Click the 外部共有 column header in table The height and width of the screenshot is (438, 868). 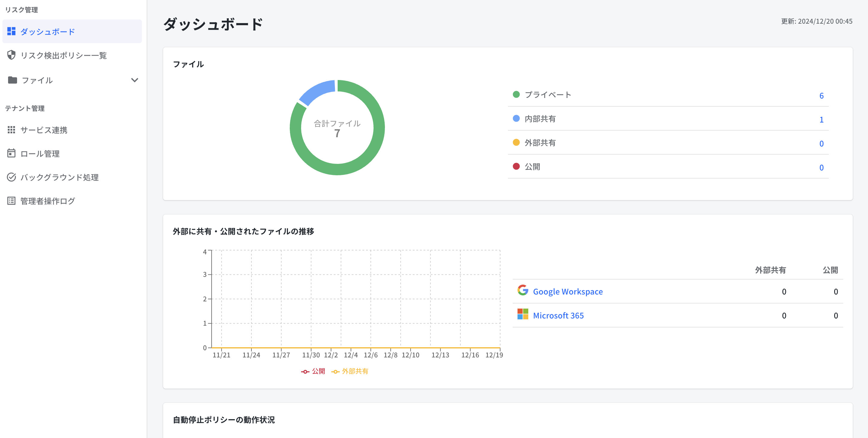(770, 270)
